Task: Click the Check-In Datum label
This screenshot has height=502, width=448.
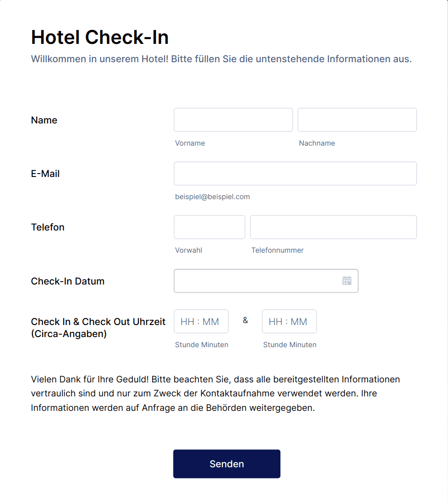Action: [x=68, y=281]
